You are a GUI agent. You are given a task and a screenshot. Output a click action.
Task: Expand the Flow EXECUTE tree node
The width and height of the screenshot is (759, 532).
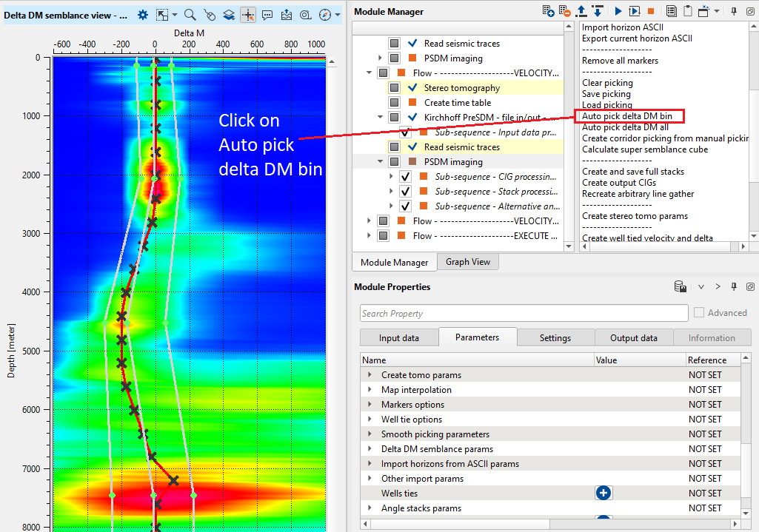(x=370, y=236)
